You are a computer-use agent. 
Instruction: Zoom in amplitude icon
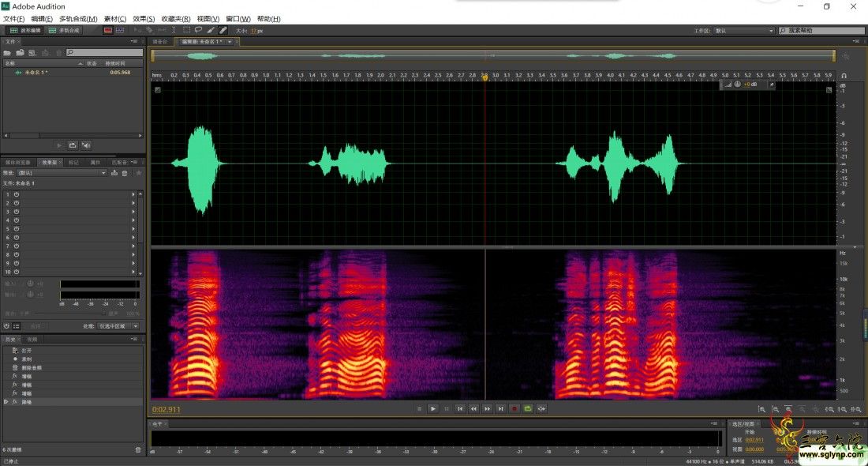761,409
